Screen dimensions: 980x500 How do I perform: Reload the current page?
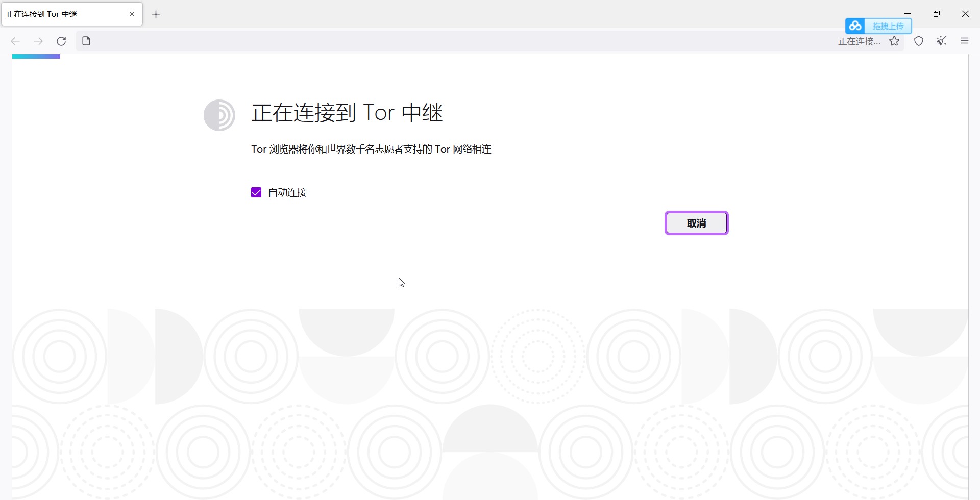(61, 41)
